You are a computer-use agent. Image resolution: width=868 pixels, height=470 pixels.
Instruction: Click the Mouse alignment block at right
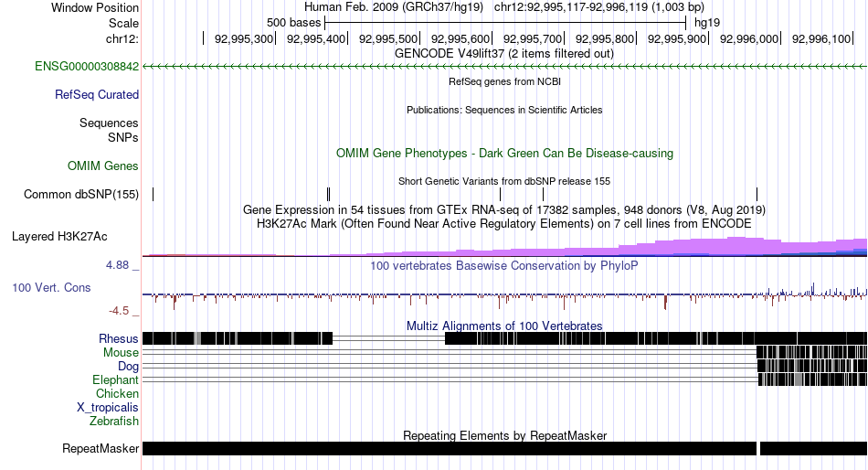(811, 353)
